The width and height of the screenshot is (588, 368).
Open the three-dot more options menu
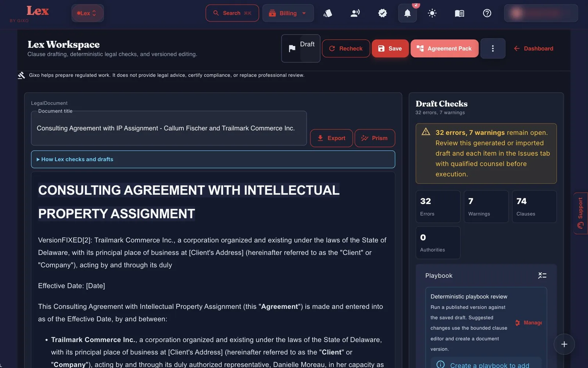point(493,49)
